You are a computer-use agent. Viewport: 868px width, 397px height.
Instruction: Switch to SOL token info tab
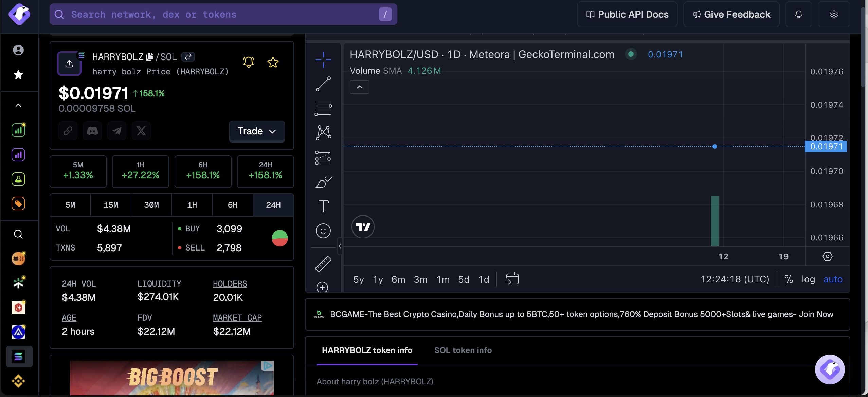pos(463,350)
